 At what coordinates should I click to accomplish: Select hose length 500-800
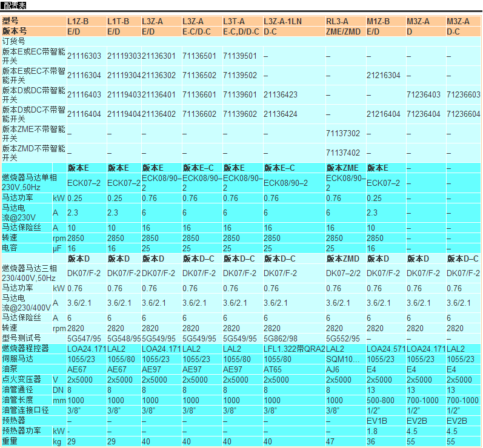[x=381, y=400]
